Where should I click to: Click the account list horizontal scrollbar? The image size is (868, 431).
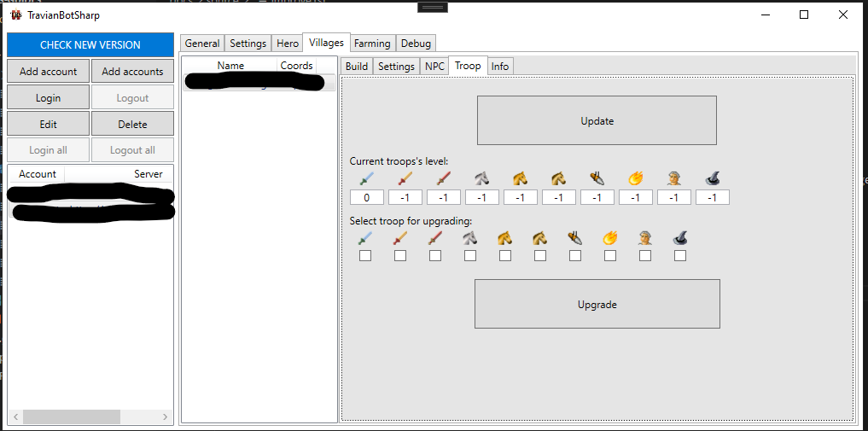[x=90, y=416]
